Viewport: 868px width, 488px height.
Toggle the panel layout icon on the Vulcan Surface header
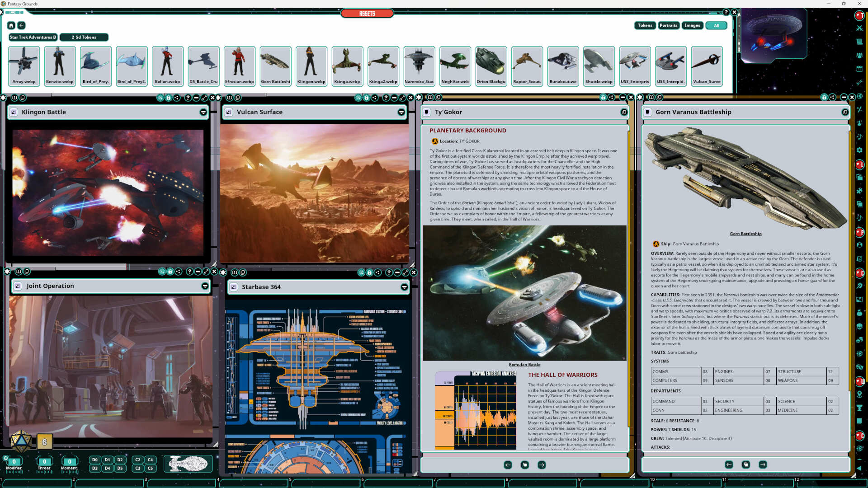click(230, 98)
